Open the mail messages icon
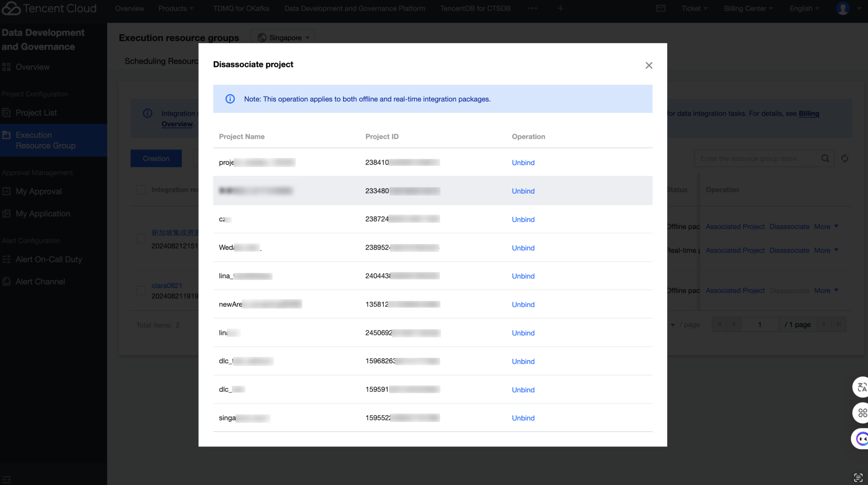Viewport: 868px width, 485px height. click(661, 8)
